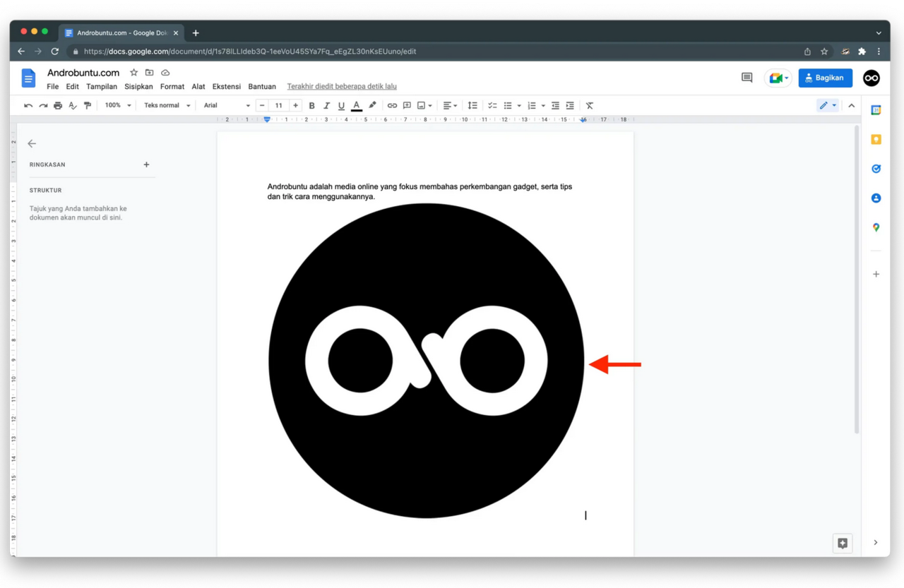Close the document outline with back arrow
This screenshot has height=588, width=904.
pos(32,143)
